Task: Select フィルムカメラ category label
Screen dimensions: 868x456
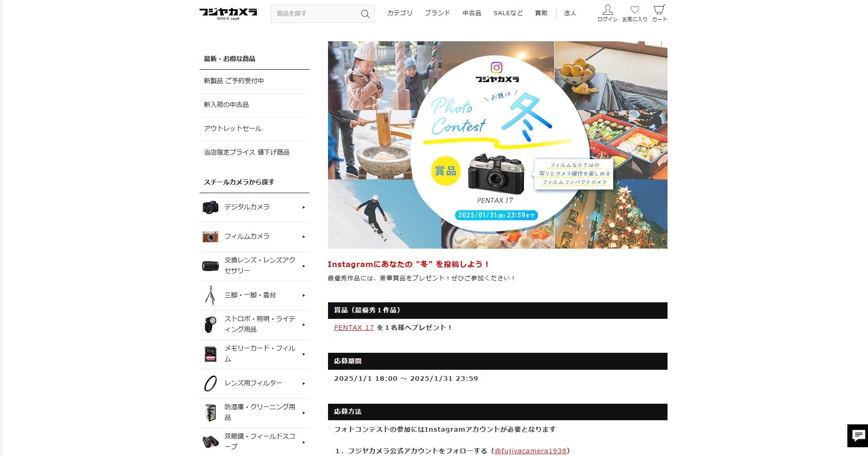Action: tap(247, 237)
